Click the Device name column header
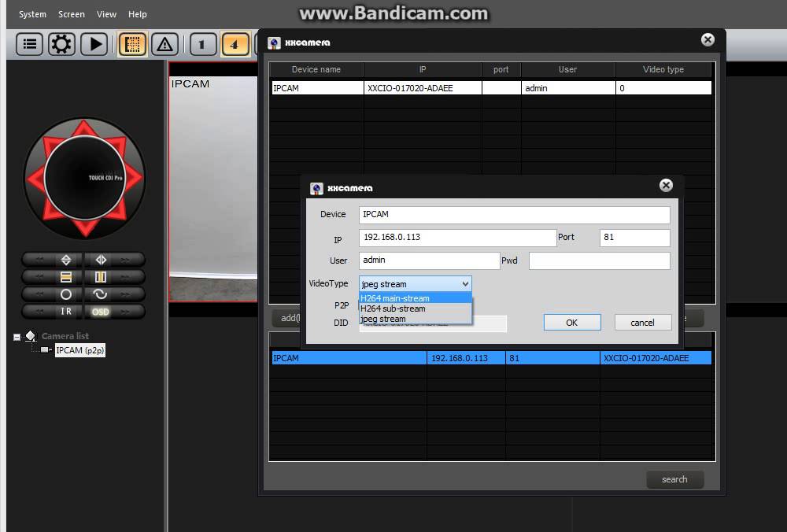The height and width of the screenshot is (532, 787). pos(316,69)
